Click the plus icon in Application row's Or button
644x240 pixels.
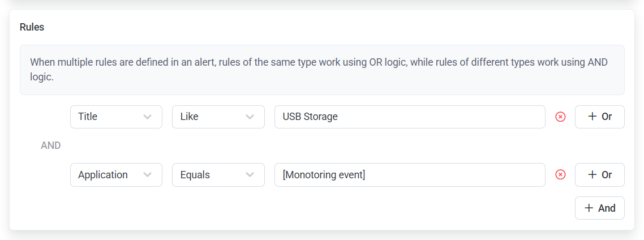coord(593,175)
